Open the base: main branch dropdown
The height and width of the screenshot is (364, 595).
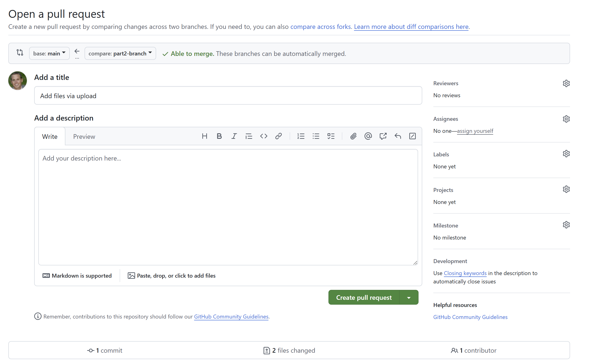pyautogui.click(x=49, y=53)
